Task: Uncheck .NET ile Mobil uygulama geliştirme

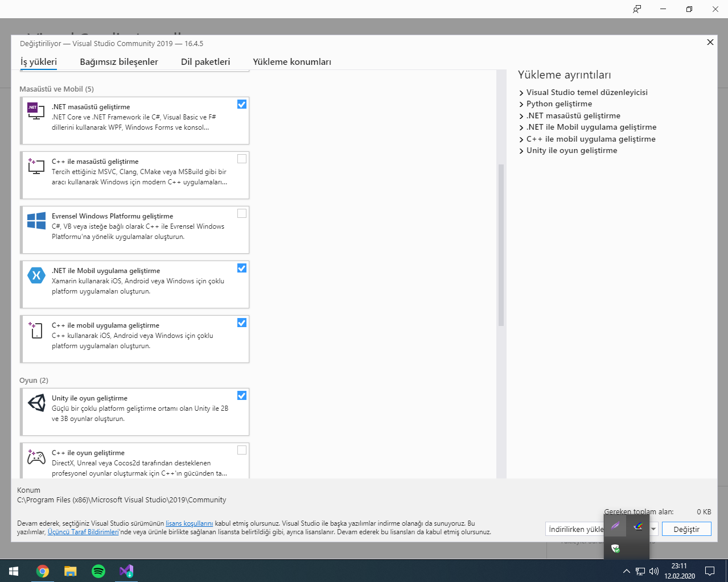Action: (x=242, y=268)
